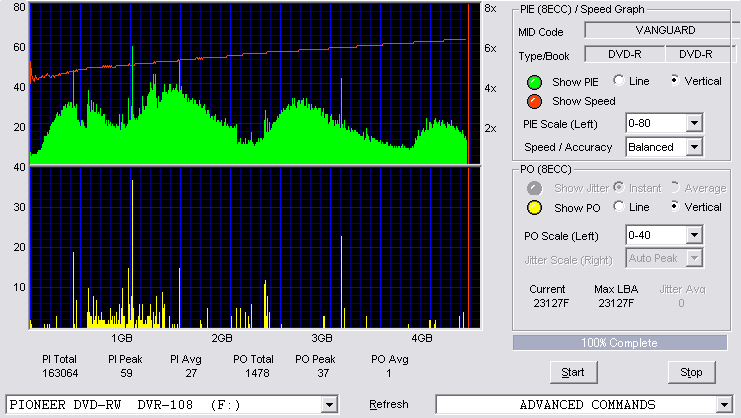Click the 4x speed axis label
Viewport: 741px width, 418px height.
(x=490, y=88)
